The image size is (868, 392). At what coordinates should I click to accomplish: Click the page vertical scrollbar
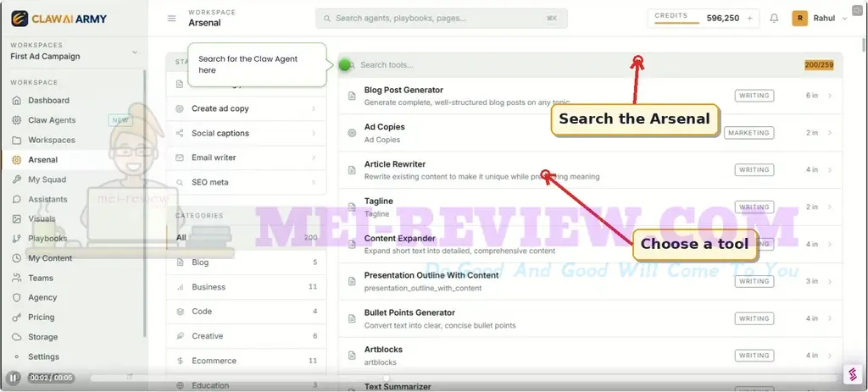(x=864, y=44)
